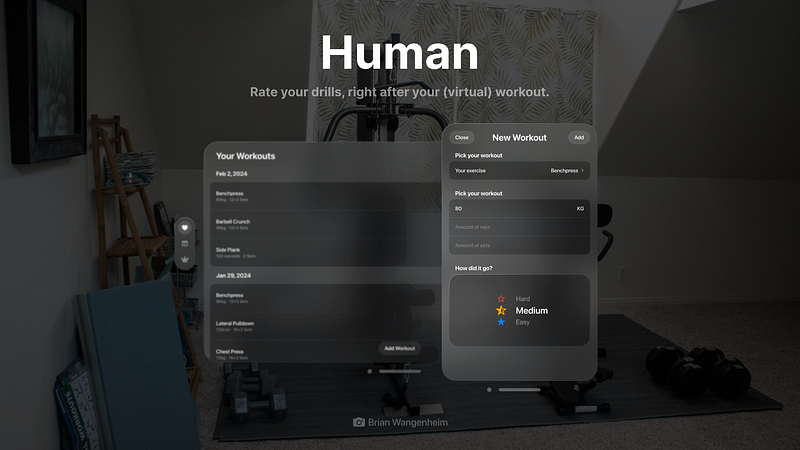
Task: Open the 90kg Benchpress workout from Jan 29
Action: pos(325,298)
